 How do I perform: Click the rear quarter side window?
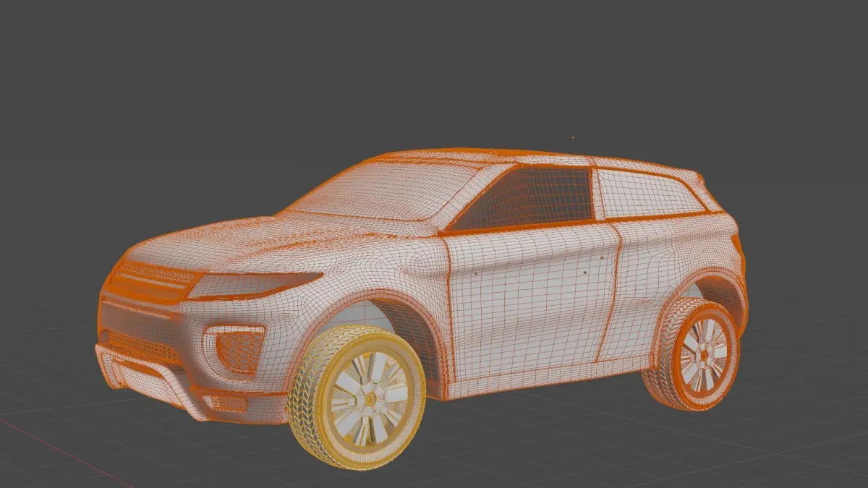pos(649,193)
